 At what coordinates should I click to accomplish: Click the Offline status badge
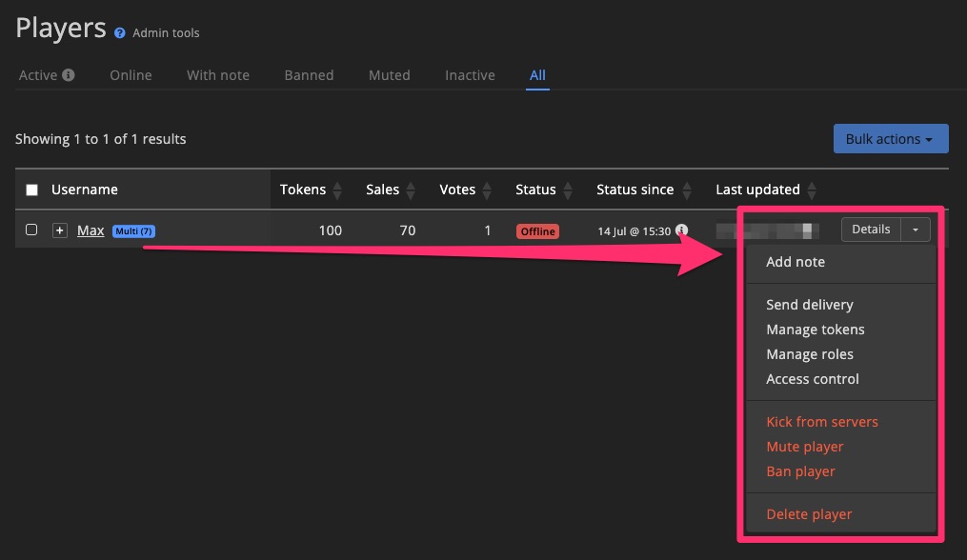point(537,230)
